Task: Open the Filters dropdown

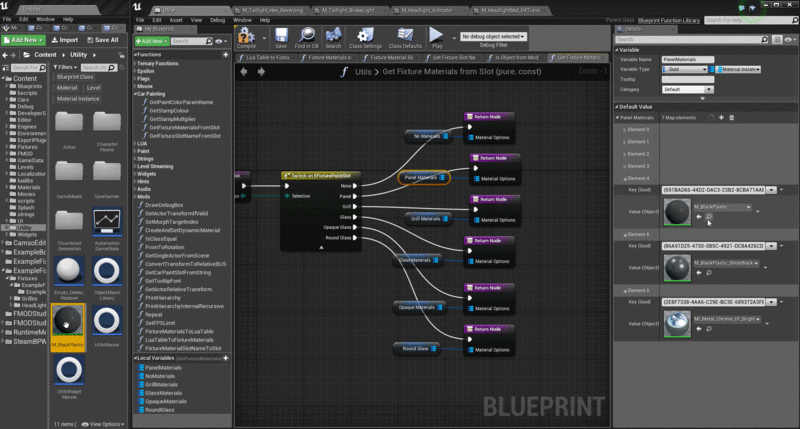Action: pos(65,67)
